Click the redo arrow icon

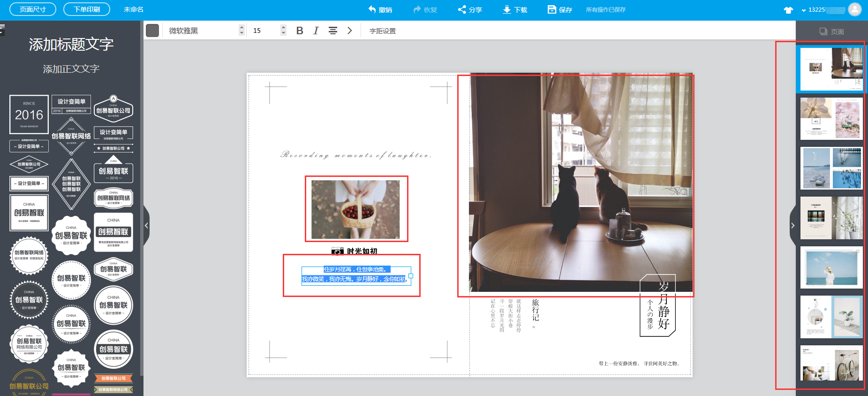[x=417, y=9]
